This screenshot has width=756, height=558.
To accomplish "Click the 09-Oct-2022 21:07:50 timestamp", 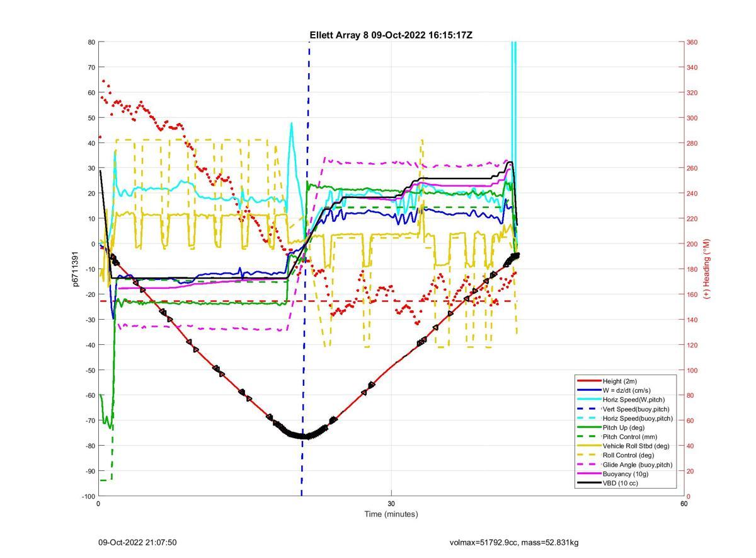I will pyautogui.click(x=137, y=542).
